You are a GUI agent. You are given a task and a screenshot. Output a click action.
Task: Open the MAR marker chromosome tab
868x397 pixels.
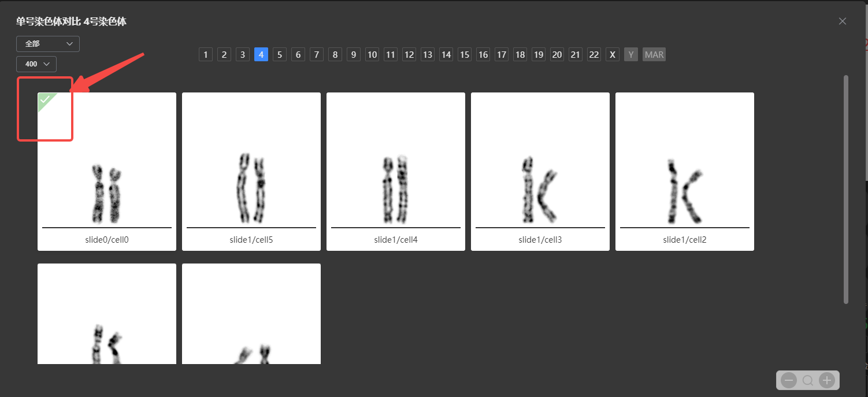[654, 55]
